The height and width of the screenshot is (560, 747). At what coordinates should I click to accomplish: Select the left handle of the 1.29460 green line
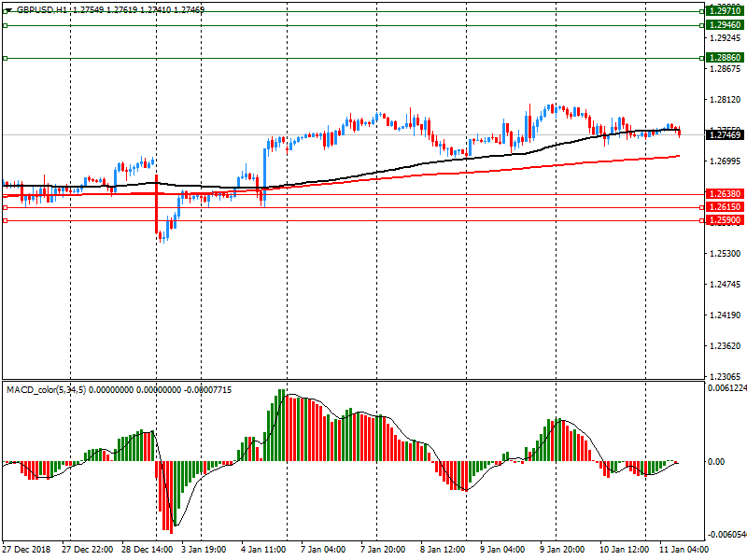(x=6, y=25)
